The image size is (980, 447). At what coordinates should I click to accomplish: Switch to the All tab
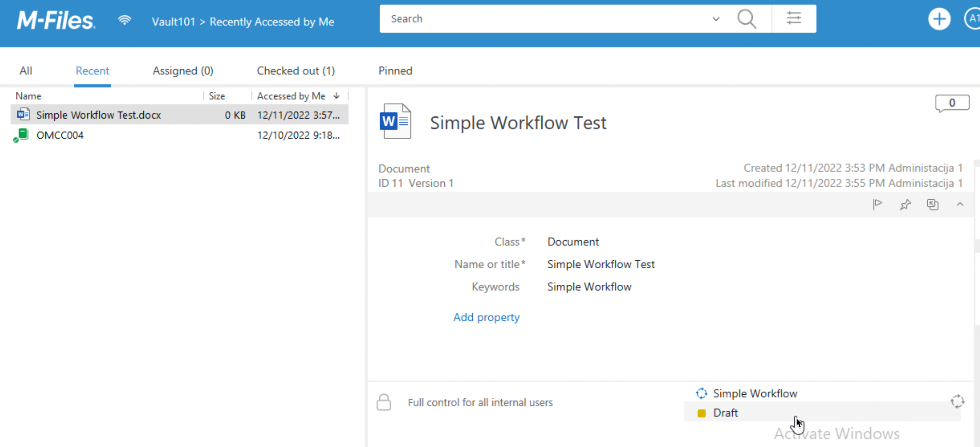click(26, 70)
